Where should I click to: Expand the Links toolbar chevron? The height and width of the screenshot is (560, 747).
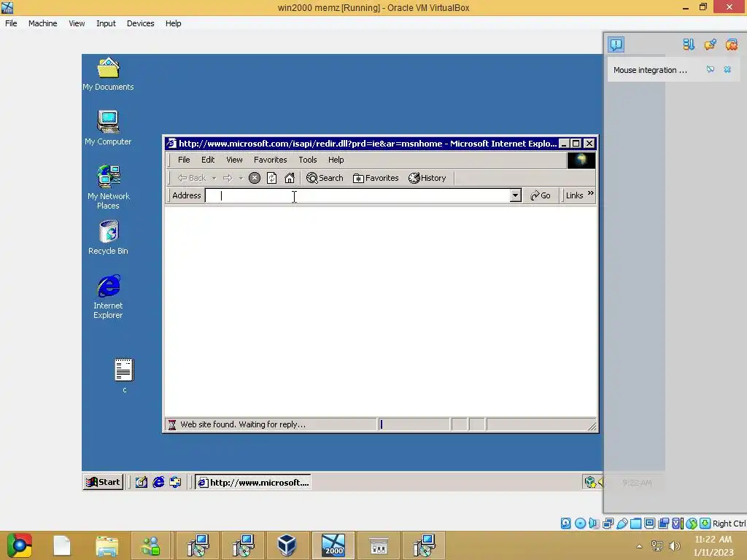point(591,193)
